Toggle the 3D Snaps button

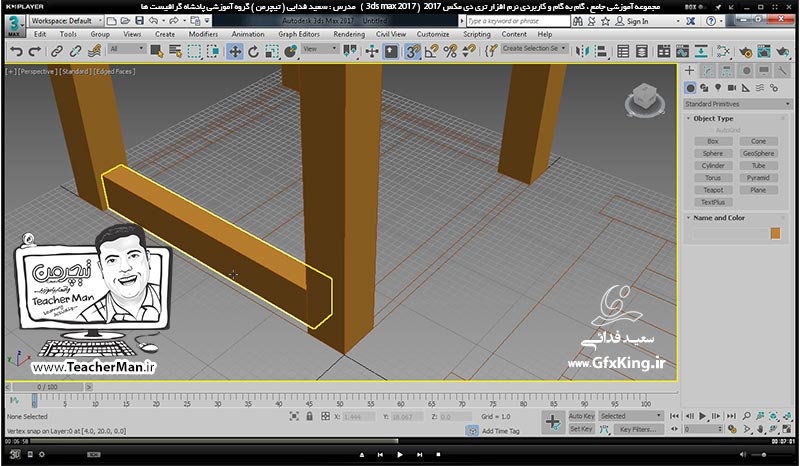(412, 51)
